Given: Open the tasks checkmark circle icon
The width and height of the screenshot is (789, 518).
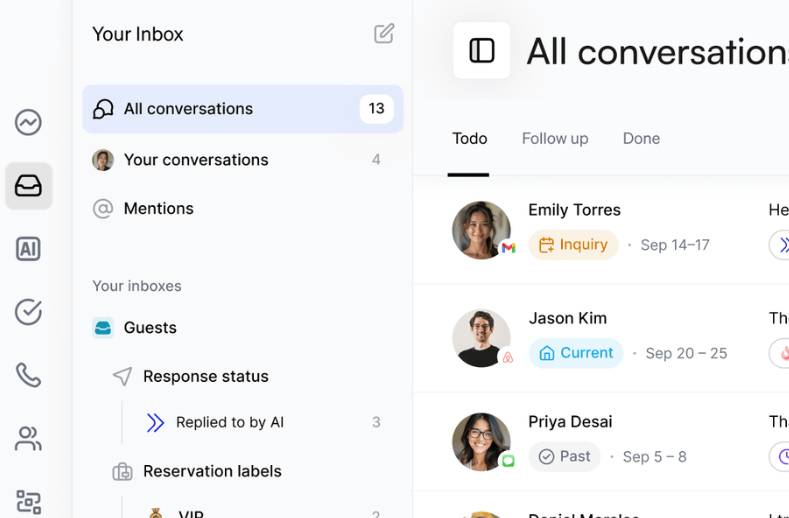Looking at the screenshot, I should click(28, 312).
